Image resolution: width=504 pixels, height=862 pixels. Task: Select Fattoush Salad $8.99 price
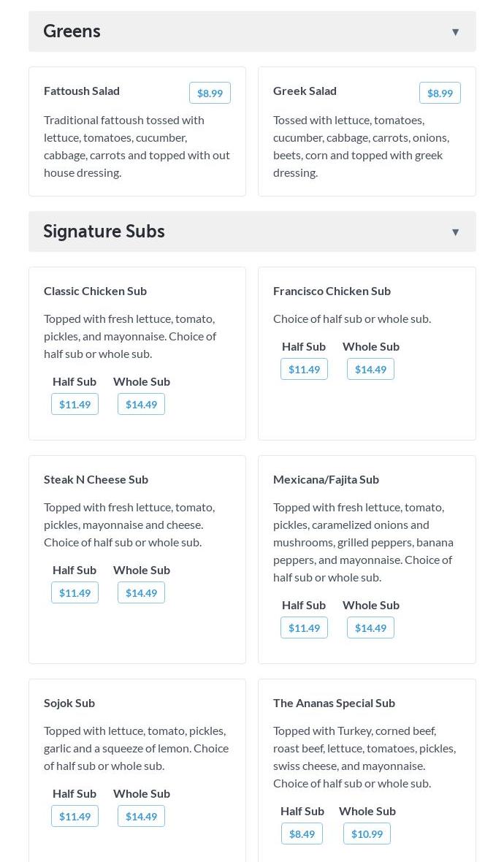pos(210,93)
